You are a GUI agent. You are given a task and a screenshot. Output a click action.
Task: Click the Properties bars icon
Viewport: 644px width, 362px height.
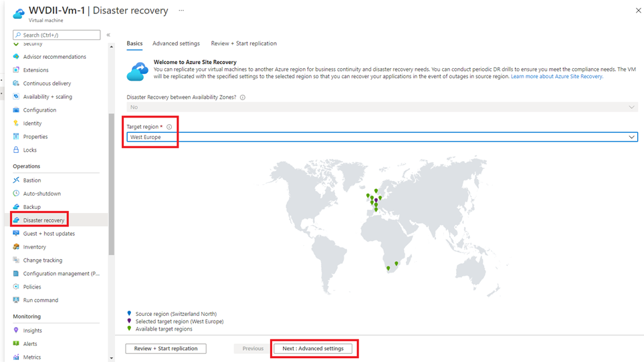click(16, 136)
